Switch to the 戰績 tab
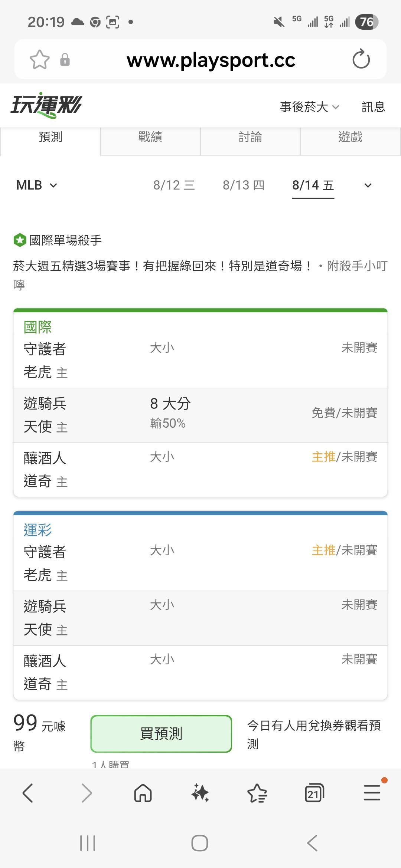Viewport: 401px width, 868px height. point(150,137)
